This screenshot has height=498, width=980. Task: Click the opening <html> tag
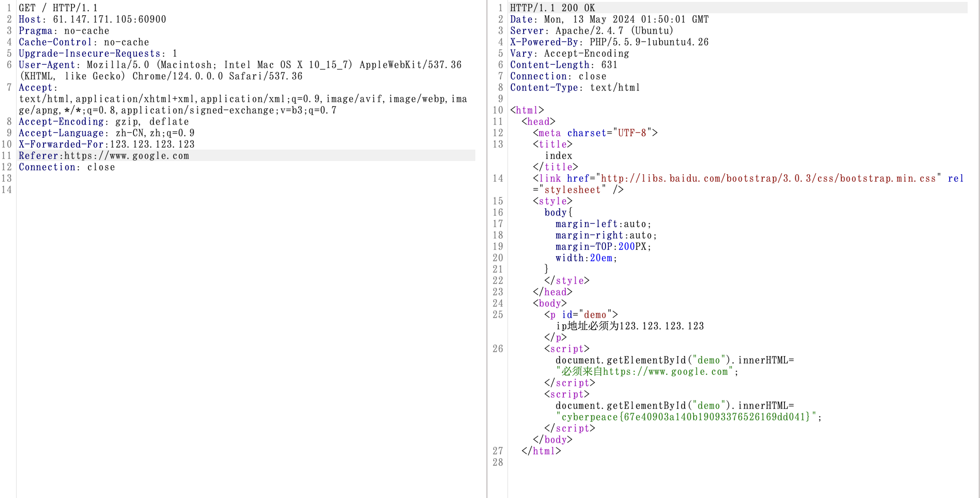coord(527,110)
